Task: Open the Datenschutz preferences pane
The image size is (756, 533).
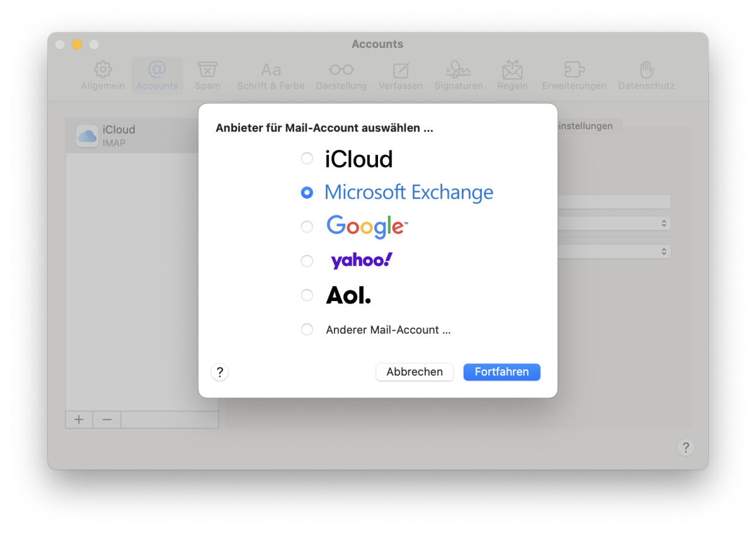Action: [646, 76]
